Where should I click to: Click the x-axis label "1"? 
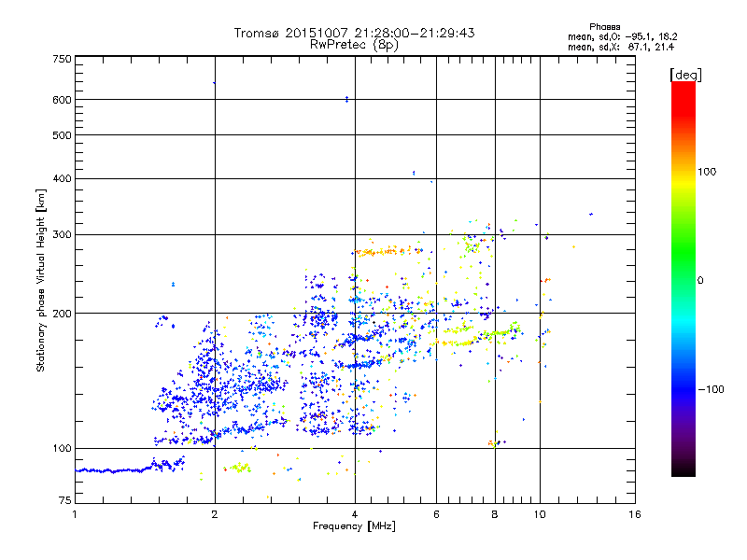tap(75, 514)
